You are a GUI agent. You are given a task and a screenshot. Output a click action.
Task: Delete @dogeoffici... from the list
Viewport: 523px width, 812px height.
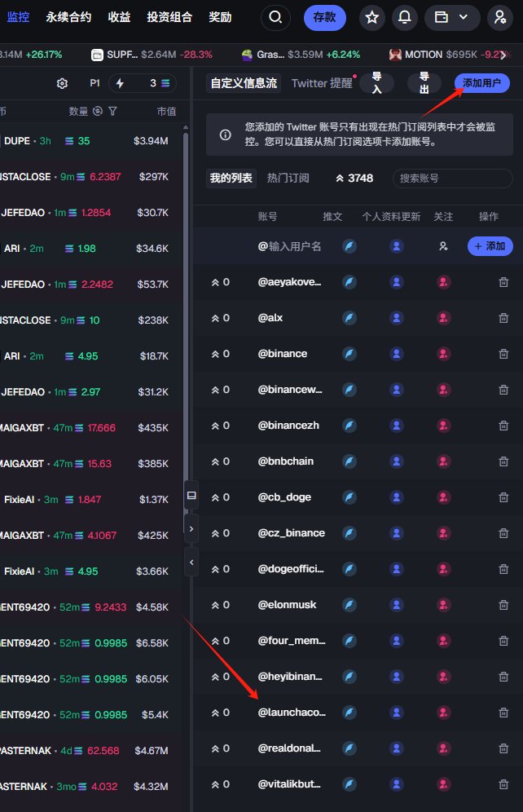503,569
